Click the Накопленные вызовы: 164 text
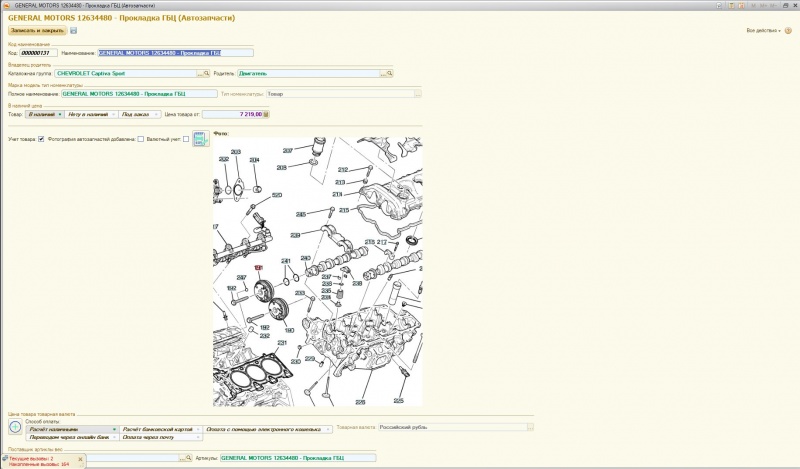The width and height of the screenshot is (800, 469). (39, 464)
